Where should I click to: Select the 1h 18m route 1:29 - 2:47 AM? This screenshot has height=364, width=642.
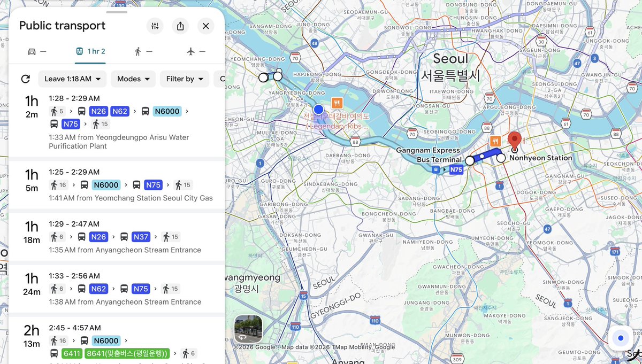117,237
